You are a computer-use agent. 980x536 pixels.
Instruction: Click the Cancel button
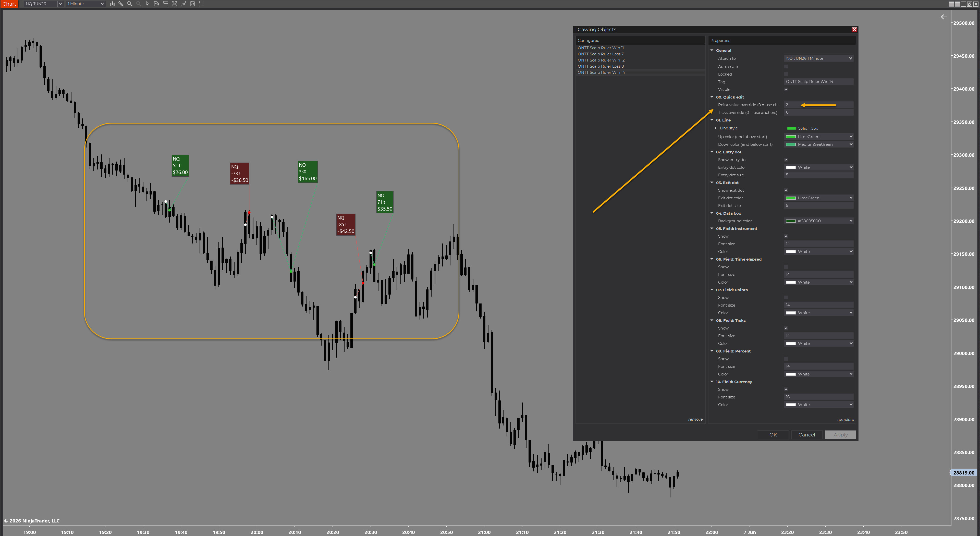tap(806, 435)
